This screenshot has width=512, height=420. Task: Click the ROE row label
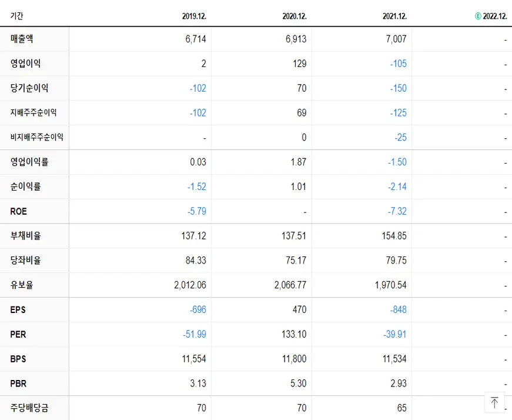point(18,211)
